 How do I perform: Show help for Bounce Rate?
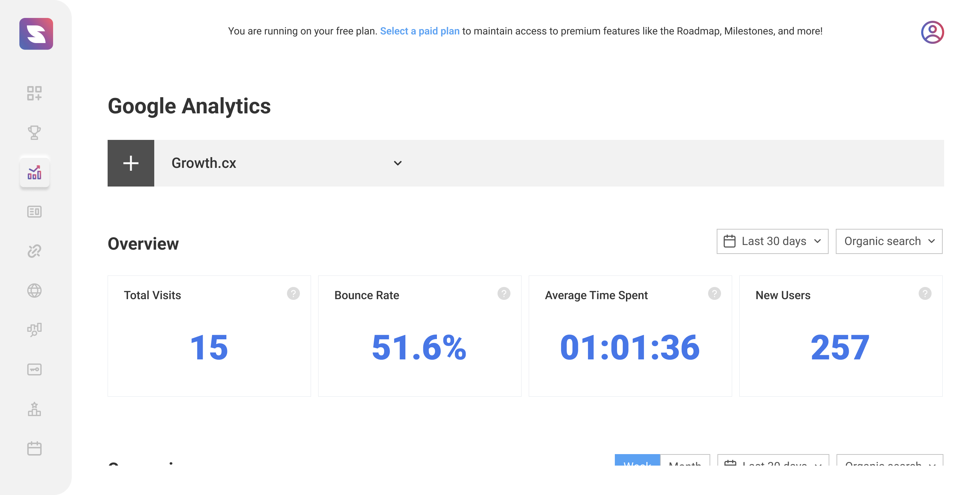[x=504, y=294]
